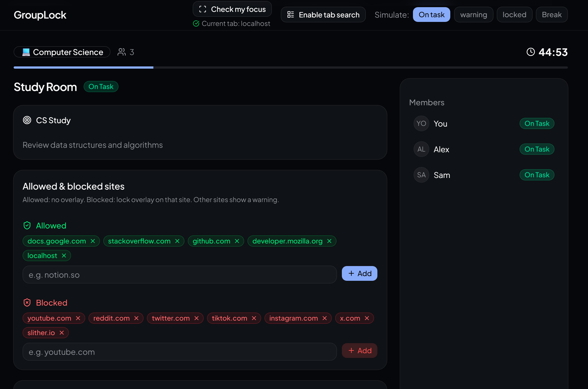Remove x.com from blocked list
Image resolution: width=588 pixels, height=389 pixels.
pos(367,318)
